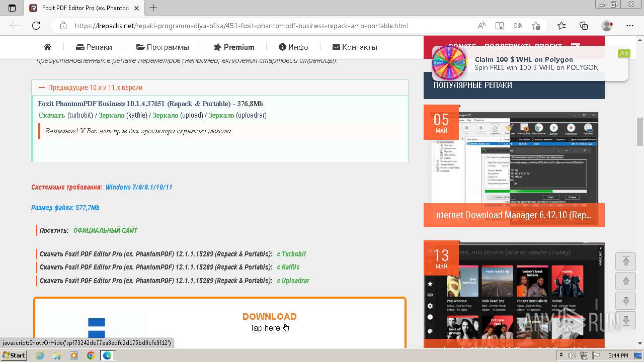Click the Translate page icon
The height and width of the screenshot is (362, 644).
[518, 26]
